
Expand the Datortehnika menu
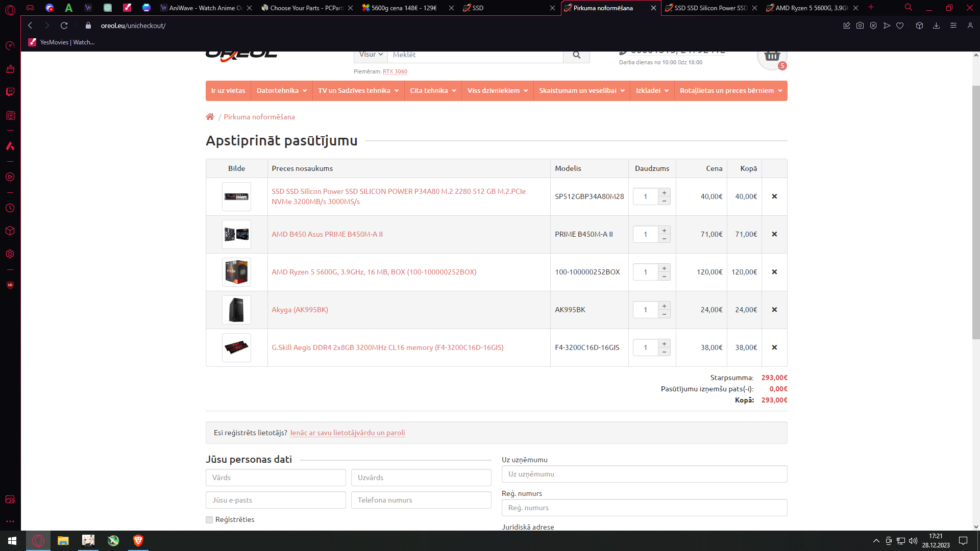click(281, 91)
